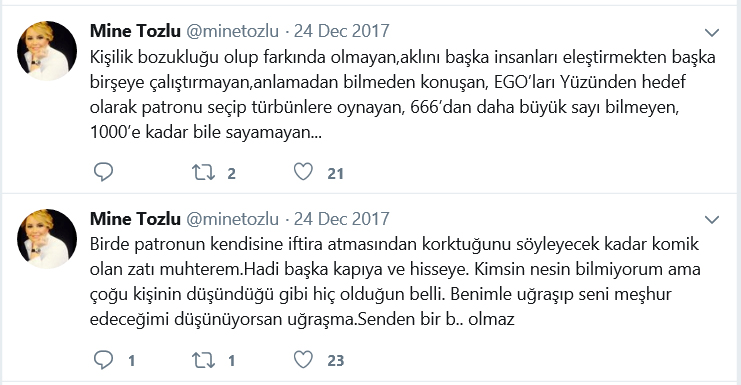Open 24 Dec 2017 timestamp of second tweet
This screenshot has height=385, width=741.
[342, 219]
